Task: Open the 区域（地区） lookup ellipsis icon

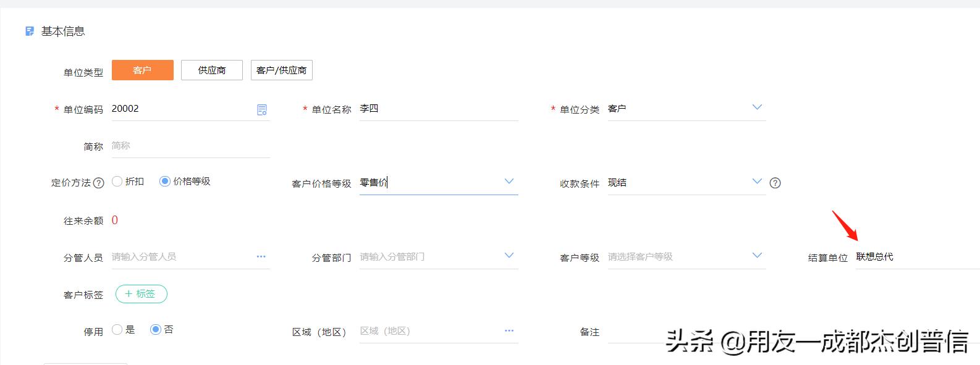Action: (509, 330)
